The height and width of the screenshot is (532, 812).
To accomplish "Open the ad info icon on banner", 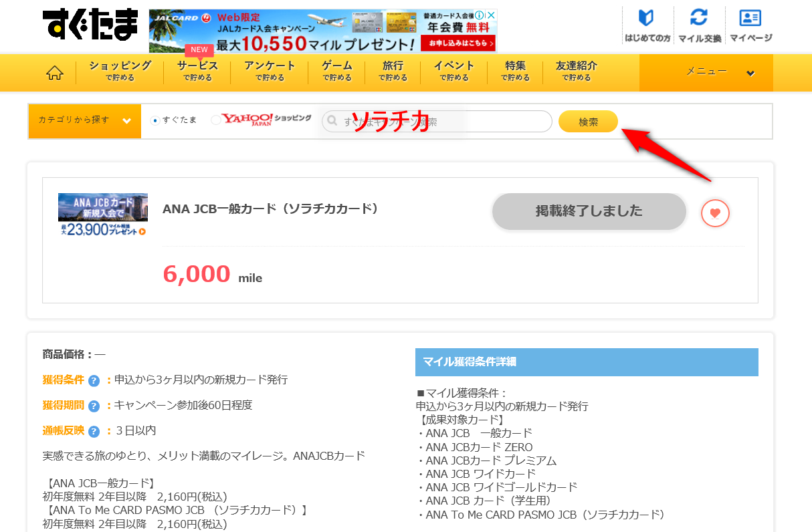I will click(480, 15).
